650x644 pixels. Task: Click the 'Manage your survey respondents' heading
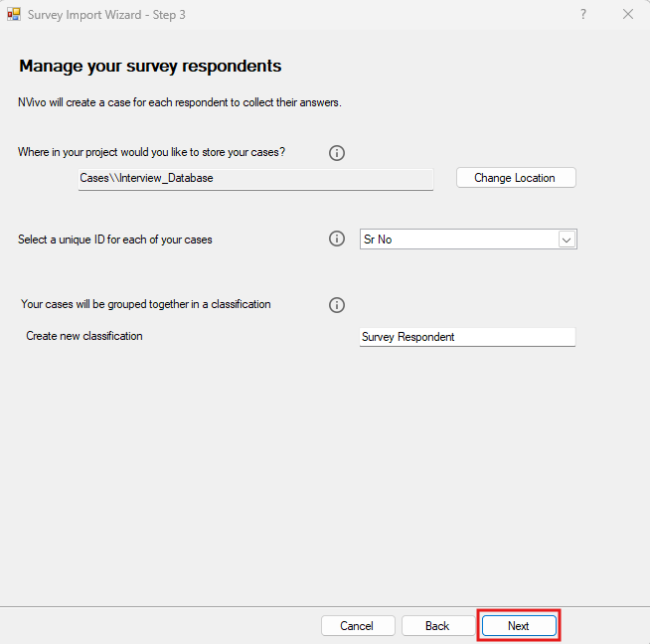tap(150, 67)
